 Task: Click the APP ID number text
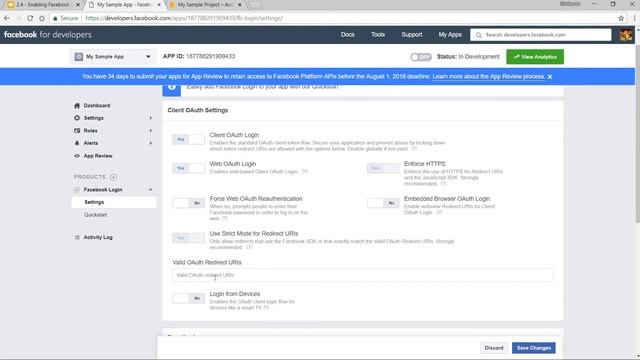pyautogui.click(x=210, y=56)
